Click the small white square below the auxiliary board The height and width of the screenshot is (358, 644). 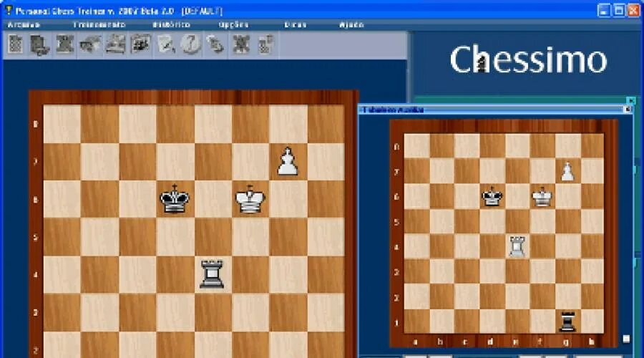coord(626,339)
